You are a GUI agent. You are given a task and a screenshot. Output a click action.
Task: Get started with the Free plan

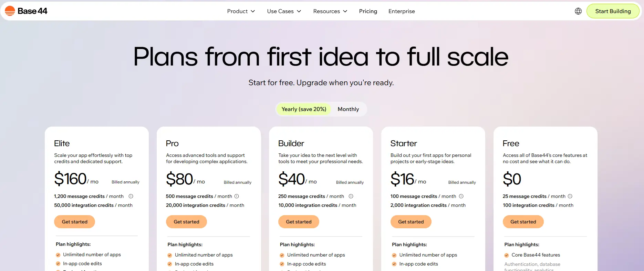pyautogui.click(x=523, y=222)
